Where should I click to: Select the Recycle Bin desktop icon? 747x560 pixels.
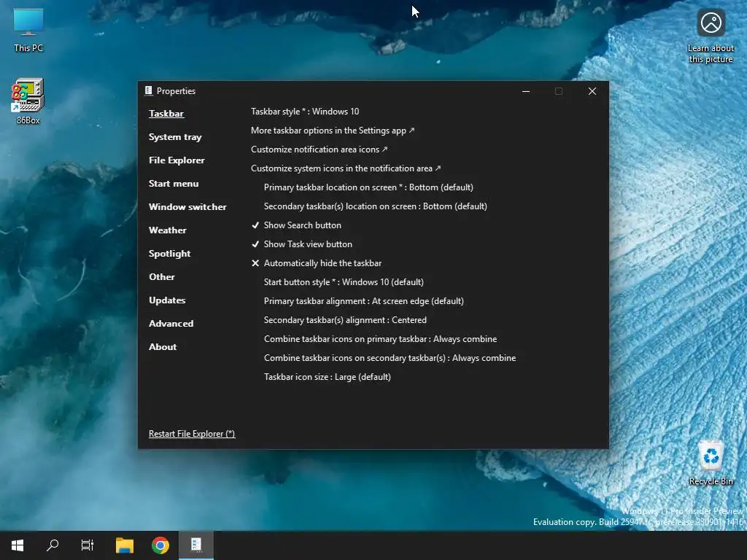[711, 463]
